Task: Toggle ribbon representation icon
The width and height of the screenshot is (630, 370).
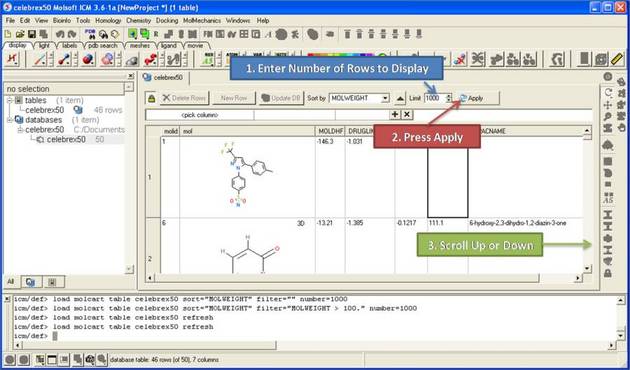Action: pyautogui.click(x=151, y=59)
